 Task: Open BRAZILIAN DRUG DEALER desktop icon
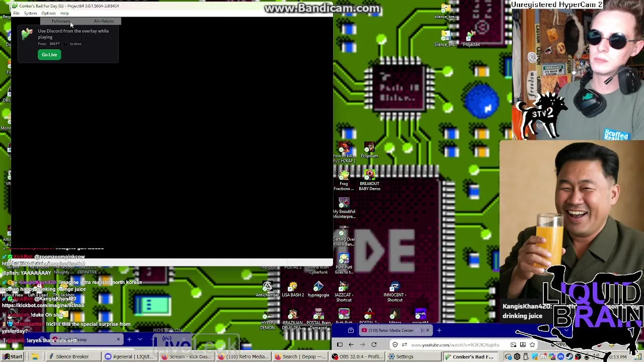click(x=293, y=319)
